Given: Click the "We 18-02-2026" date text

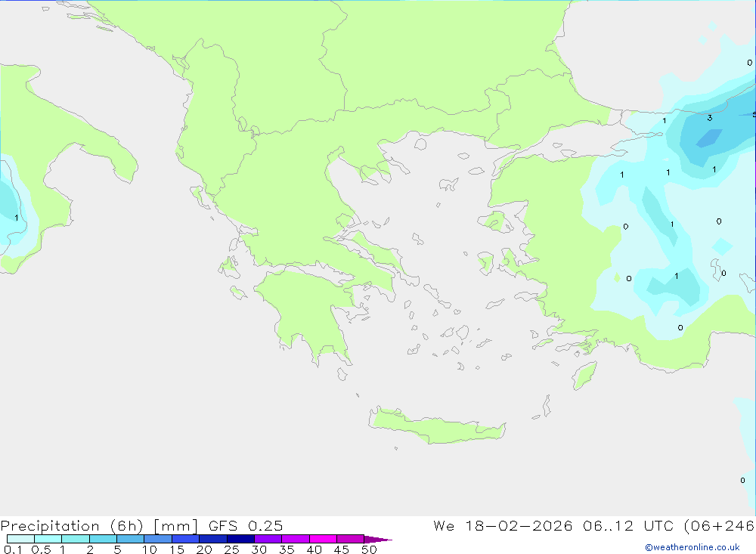Looking at the screenshot, I should click(503, 525).
